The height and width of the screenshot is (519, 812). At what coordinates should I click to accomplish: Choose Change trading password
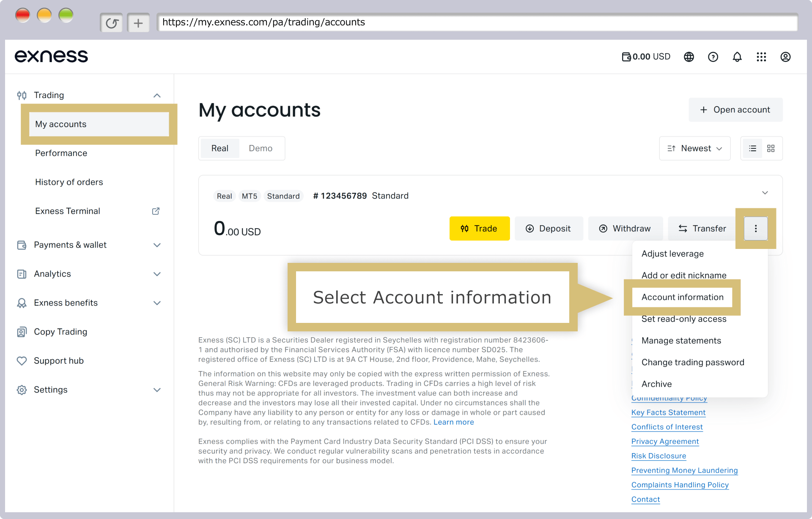(693, 362)
